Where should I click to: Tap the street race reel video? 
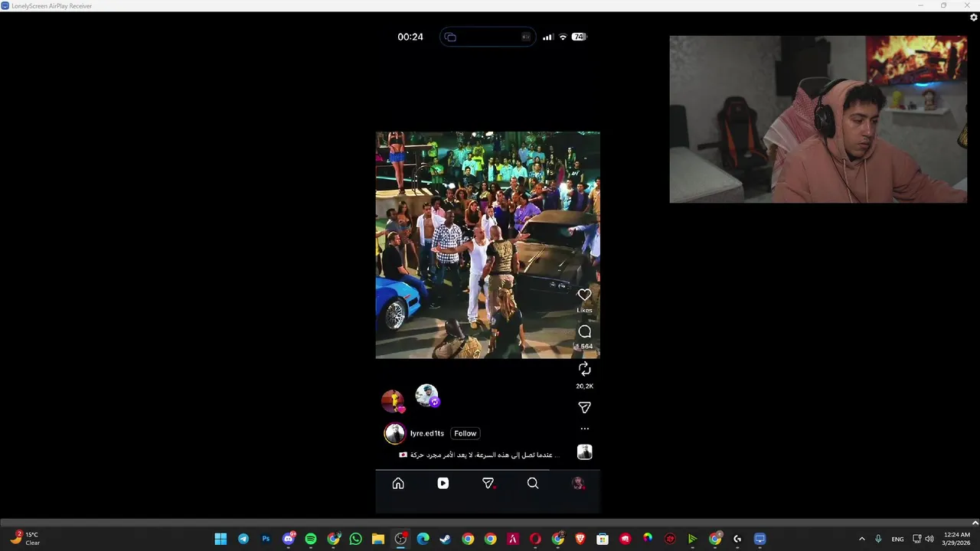click(x=488, y=245)
